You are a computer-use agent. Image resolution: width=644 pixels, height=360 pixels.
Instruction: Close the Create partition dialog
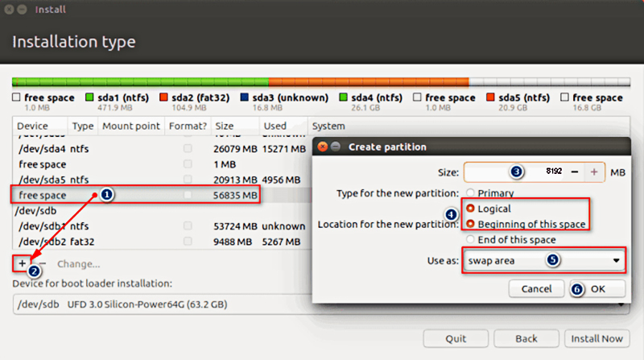click(x=324, y=147)
